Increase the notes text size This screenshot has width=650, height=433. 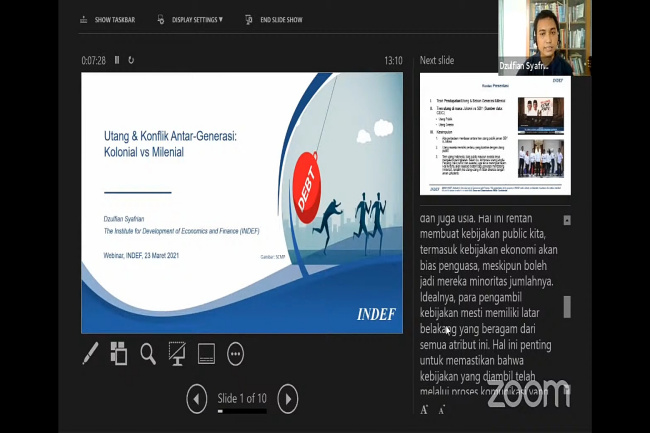425,410
